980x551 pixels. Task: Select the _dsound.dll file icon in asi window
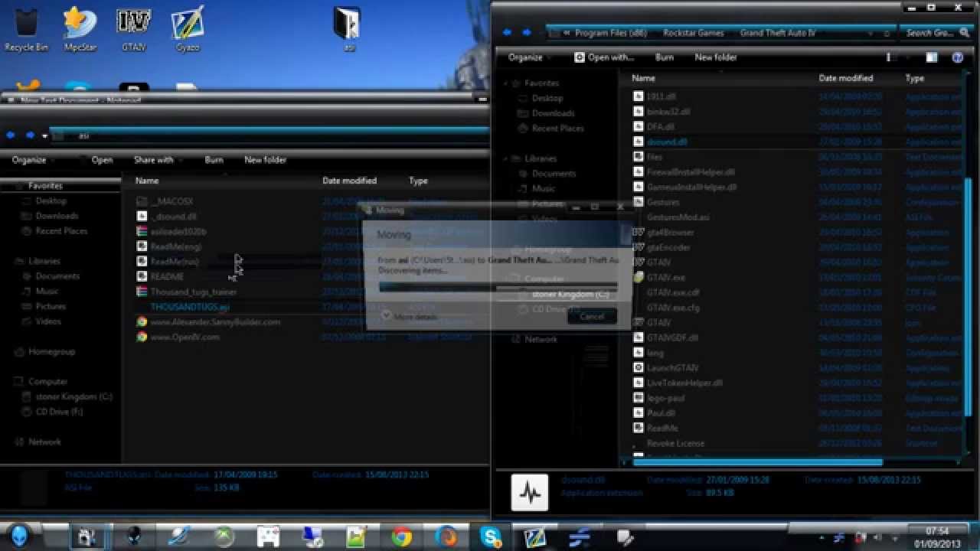142,217
